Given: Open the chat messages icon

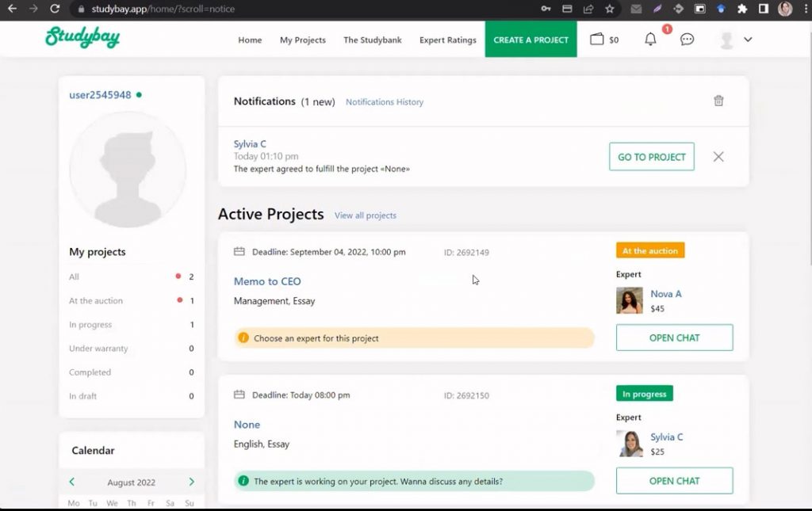Looking at the screenshot, I should point(688,39).
